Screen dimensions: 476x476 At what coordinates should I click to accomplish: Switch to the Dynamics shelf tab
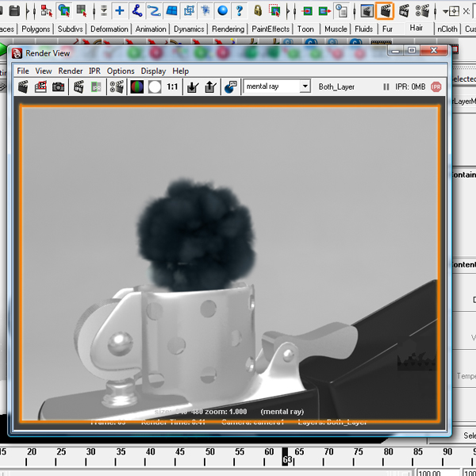coord(189,29)
